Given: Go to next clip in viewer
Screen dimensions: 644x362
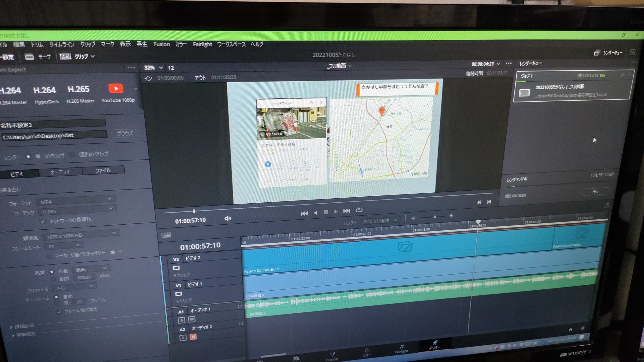Looking at the screenshot, I should (x=479, y=202).
